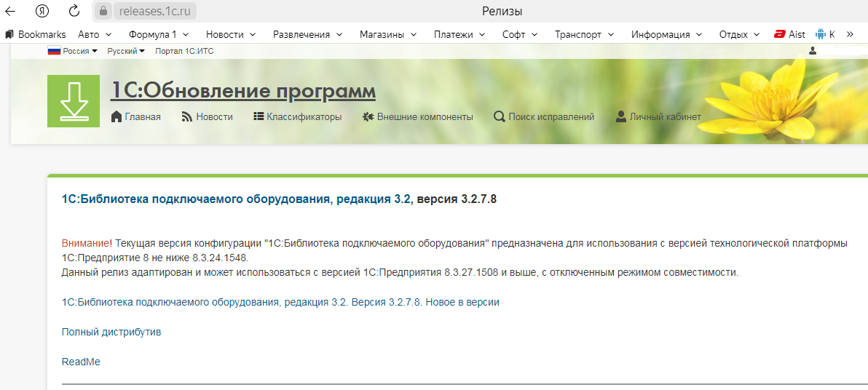
Task: Open the Новости site menu item
Action: tap(208, 116)
